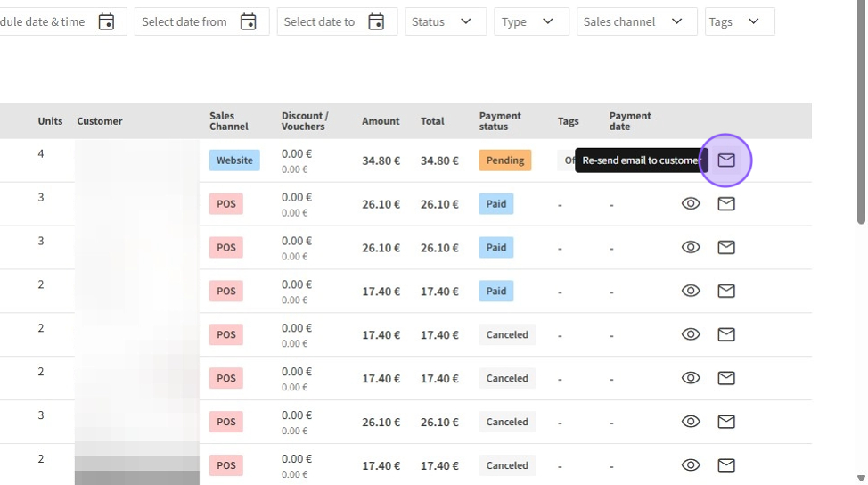
Task: Re-send email for the 17.40 € Paid order
Action: click(x=726, y=291)
